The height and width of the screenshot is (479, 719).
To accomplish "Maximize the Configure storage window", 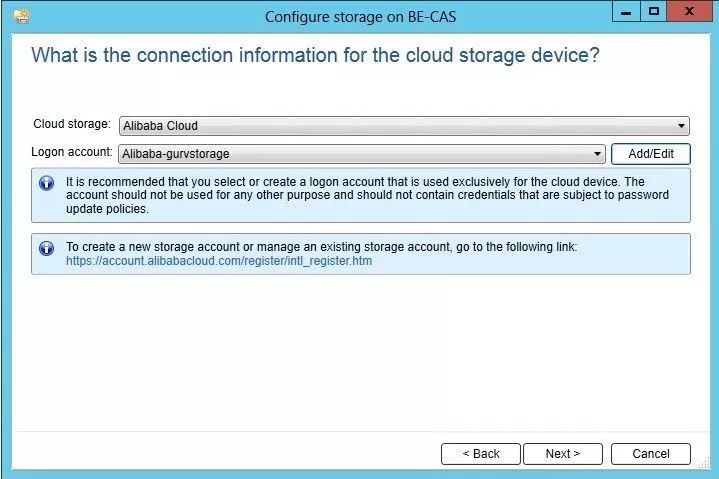I will coord(654,12).
